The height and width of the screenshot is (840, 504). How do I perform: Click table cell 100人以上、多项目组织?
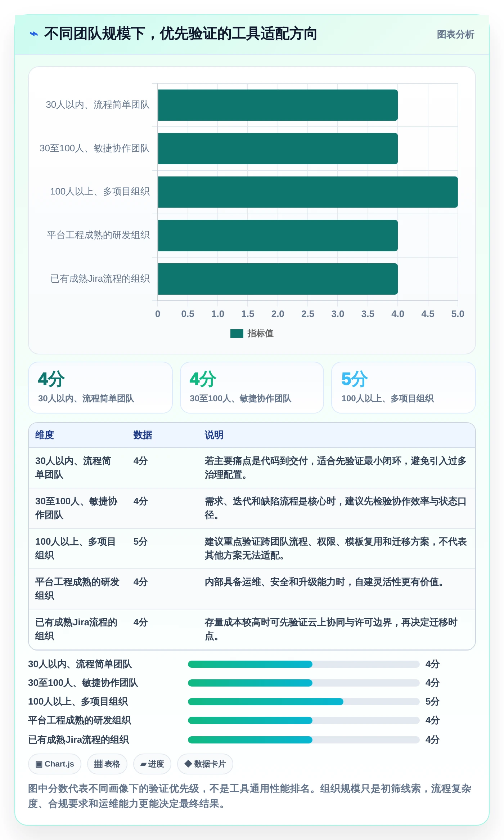pos(78,549)
